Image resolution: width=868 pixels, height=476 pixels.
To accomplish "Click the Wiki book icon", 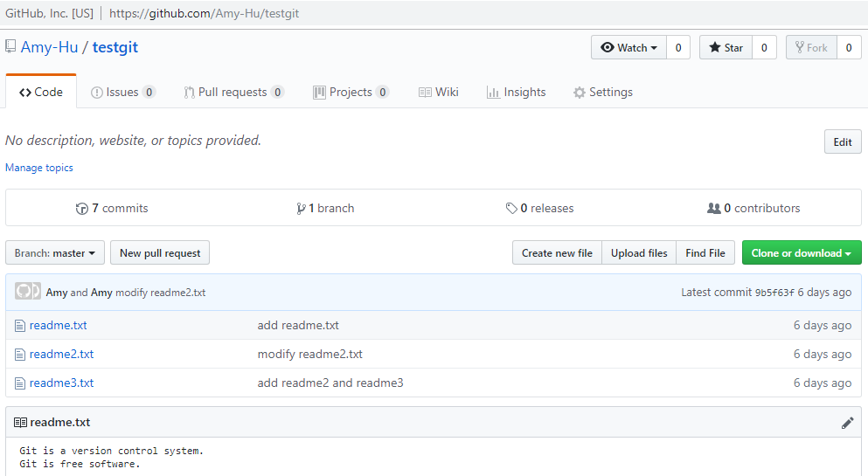I will click(x=425, y=93).
